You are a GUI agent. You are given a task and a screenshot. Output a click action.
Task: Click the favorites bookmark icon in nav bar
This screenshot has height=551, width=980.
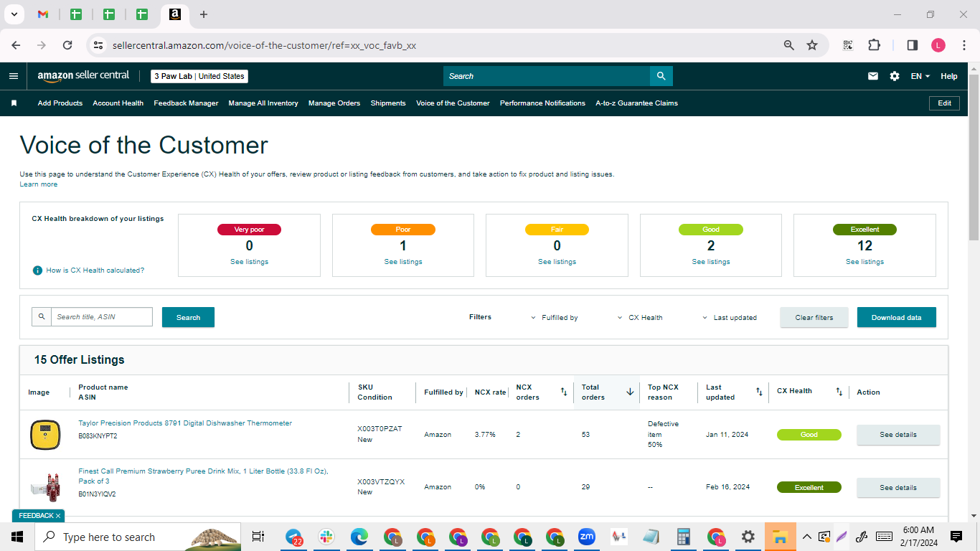point(14,103)
